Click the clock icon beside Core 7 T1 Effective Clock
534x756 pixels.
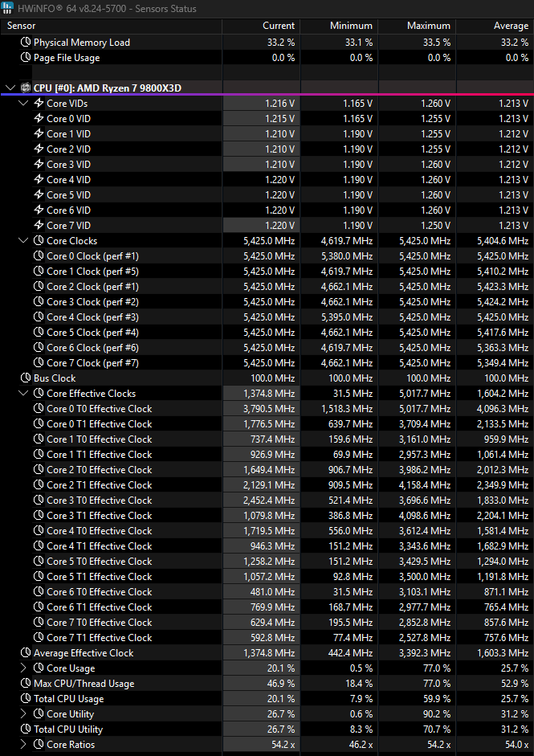(39, 638)
